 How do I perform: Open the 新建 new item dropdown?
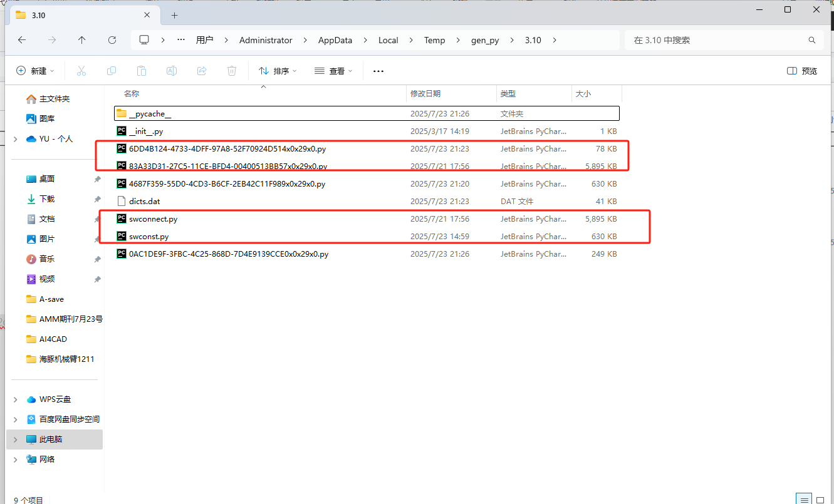[x=35, y=70]
